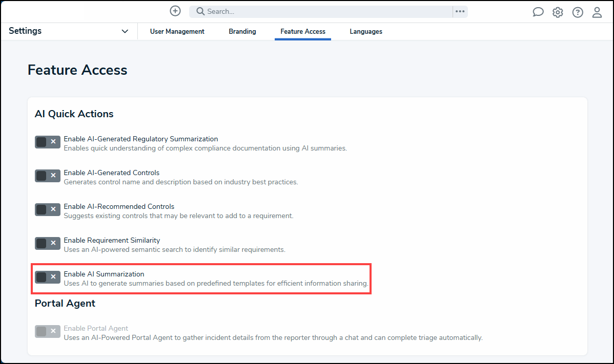The width and height of the screenshot is (614, 364).
Task: Turn on Enable AI Summarization
Action: [47, 277]
